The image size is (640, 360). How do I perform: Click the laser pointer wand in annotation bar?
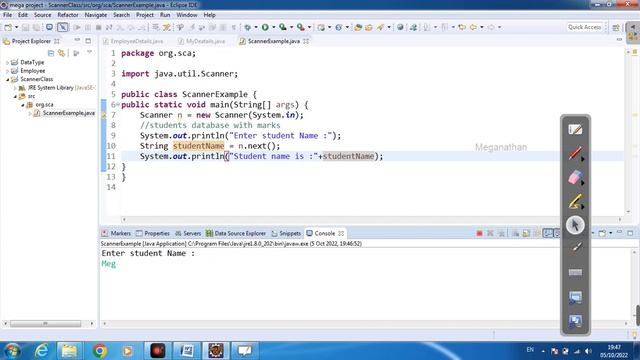pyautogui.click(x=575, y=248)
